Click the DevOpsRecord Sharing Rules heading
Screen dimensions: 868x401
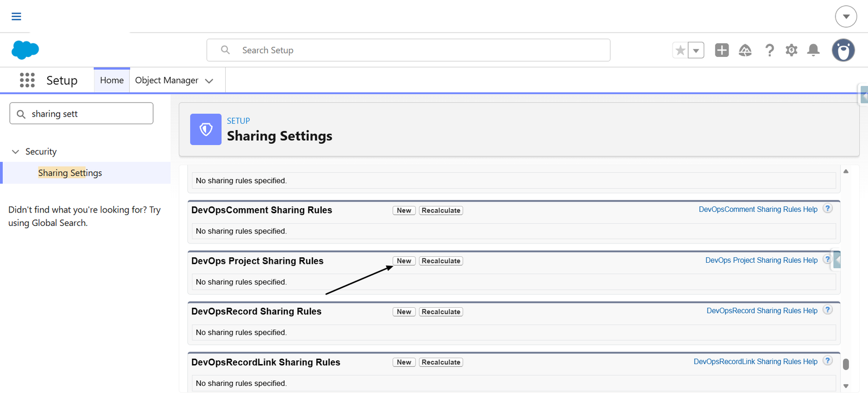[x=256, y=312]
